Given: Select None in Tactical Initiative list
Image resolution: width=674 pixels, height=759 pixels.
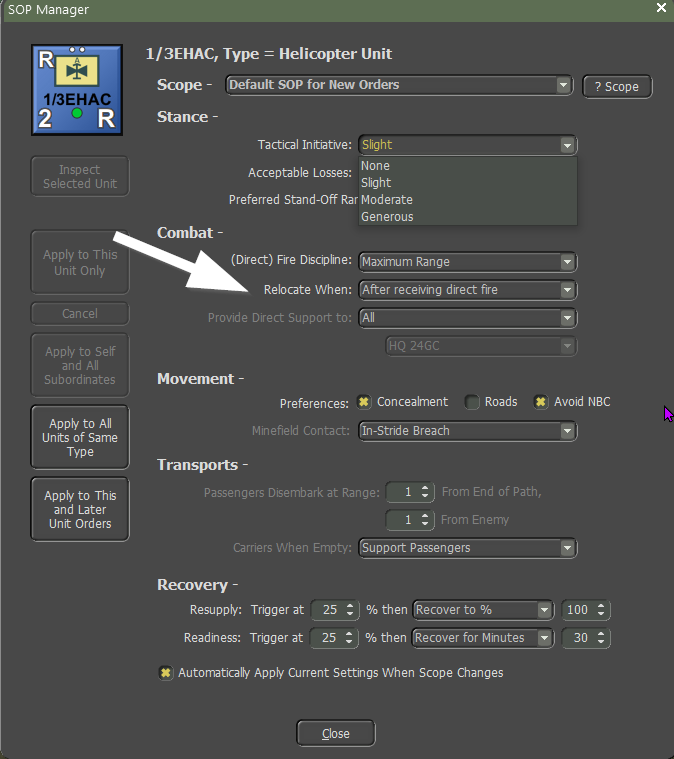Looking at the screenshot, I should (376, 166).
